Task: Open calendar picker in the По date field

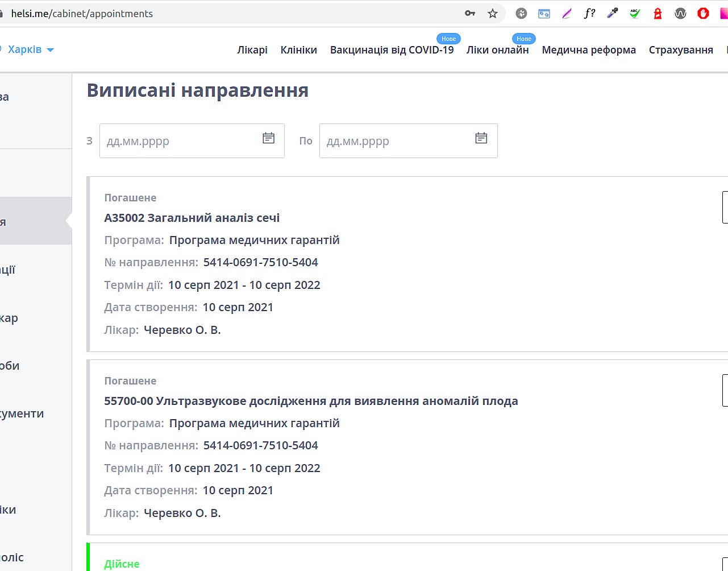Action: coord(481,138)
